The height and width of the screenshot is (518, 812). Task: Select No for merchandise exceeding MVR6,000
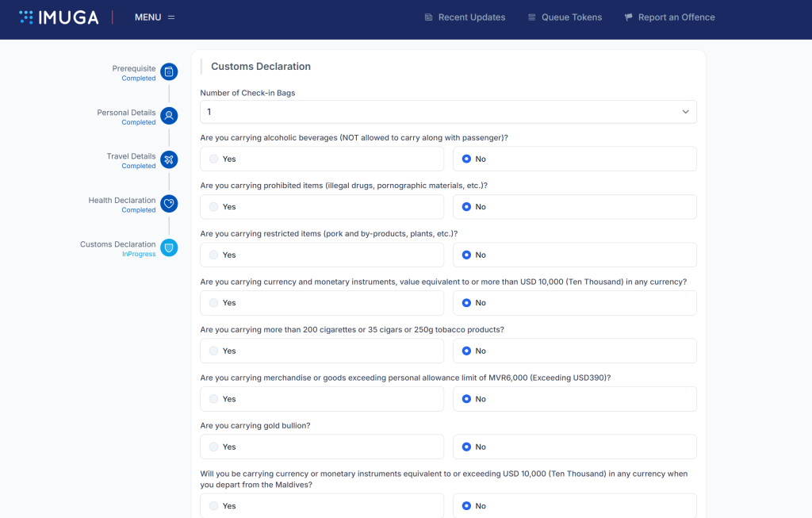(575, 399)
